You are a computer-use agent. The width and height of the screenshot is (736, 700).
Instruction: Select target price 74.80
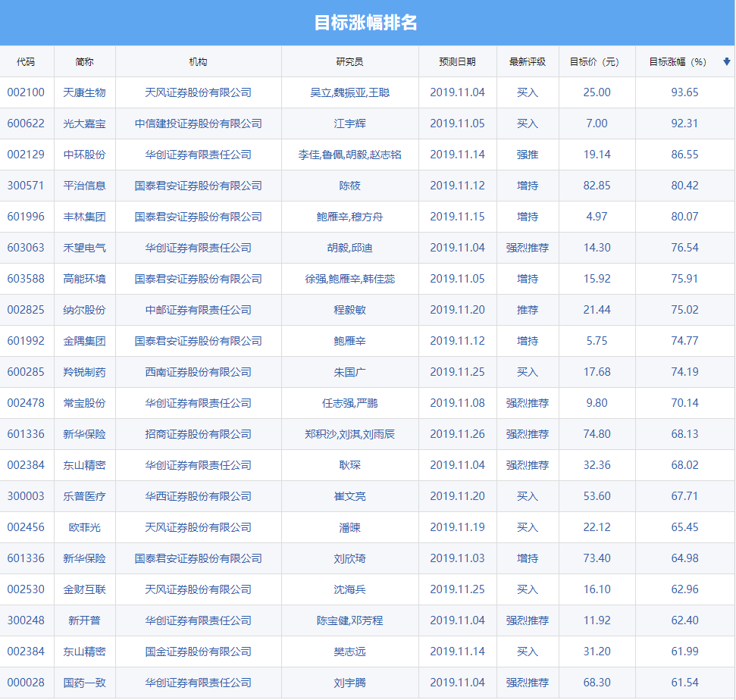coord(597,434)
